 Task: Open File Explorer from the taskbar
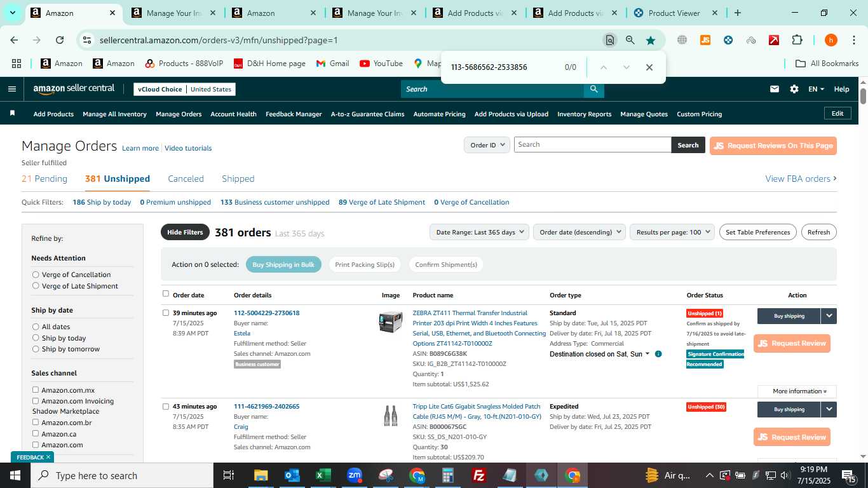click(x=261, y=475)
